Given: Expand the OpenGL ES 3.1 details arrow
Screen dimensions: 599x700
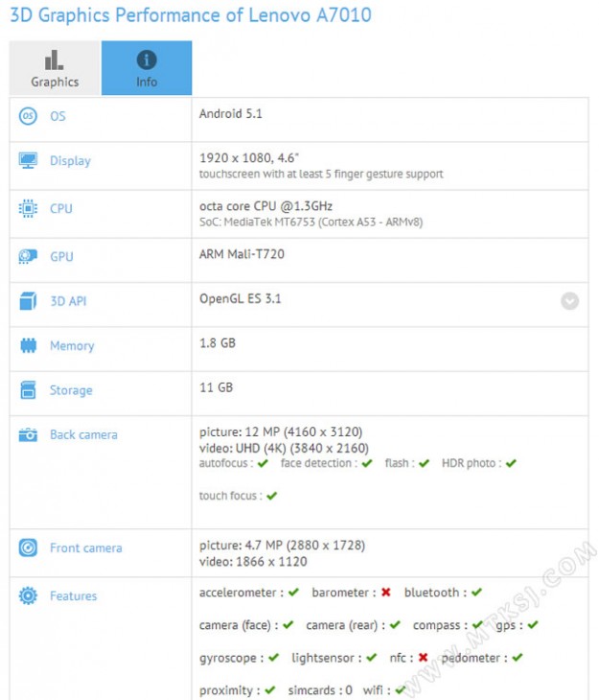Looking at the screenshot, I should (569, 301).
